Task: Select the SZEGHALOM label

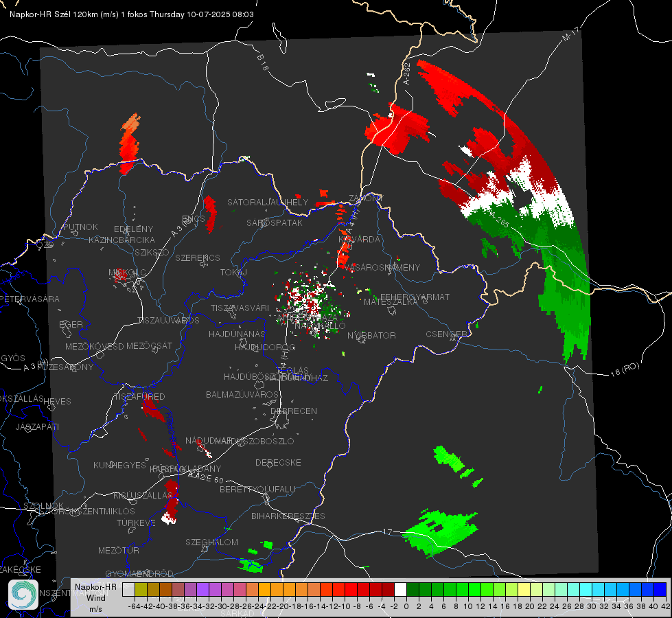Action: pyautogui.click(x=211, y=542)
